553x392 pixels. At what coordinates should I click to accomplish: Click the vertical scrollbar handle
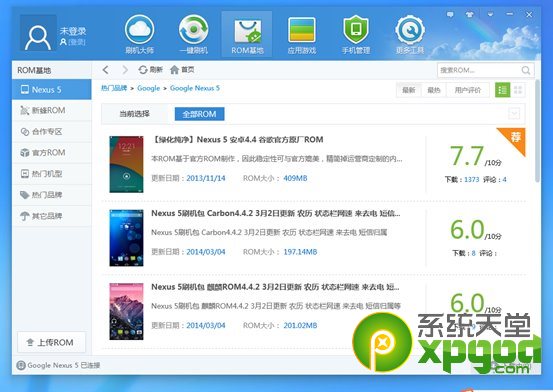click(x=537, y=131)
